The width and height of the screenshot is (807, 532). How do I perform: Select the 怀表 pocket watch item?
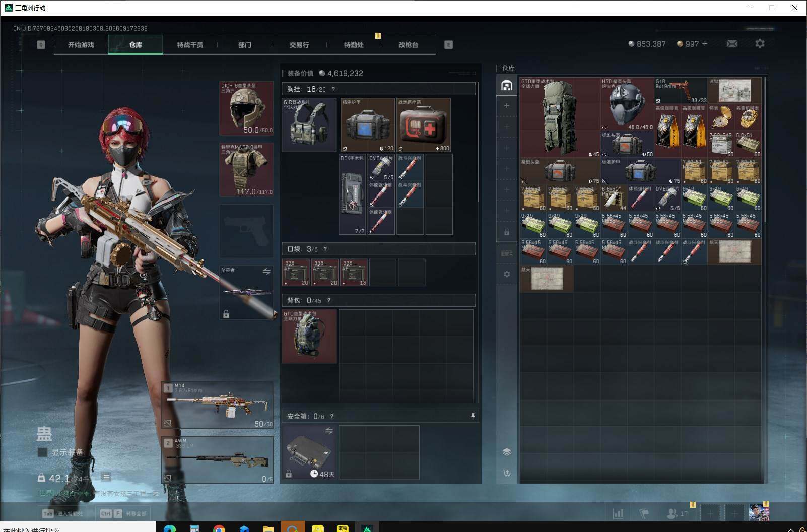(x=721, y=117)
